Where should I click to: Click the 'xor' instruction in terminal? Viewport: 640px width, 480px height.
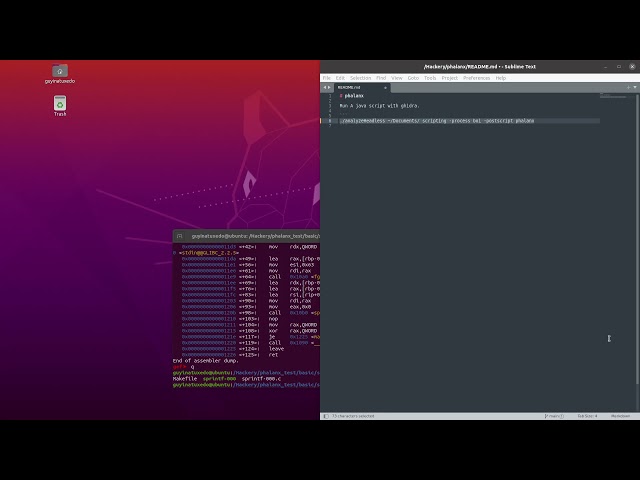(273, 331)
